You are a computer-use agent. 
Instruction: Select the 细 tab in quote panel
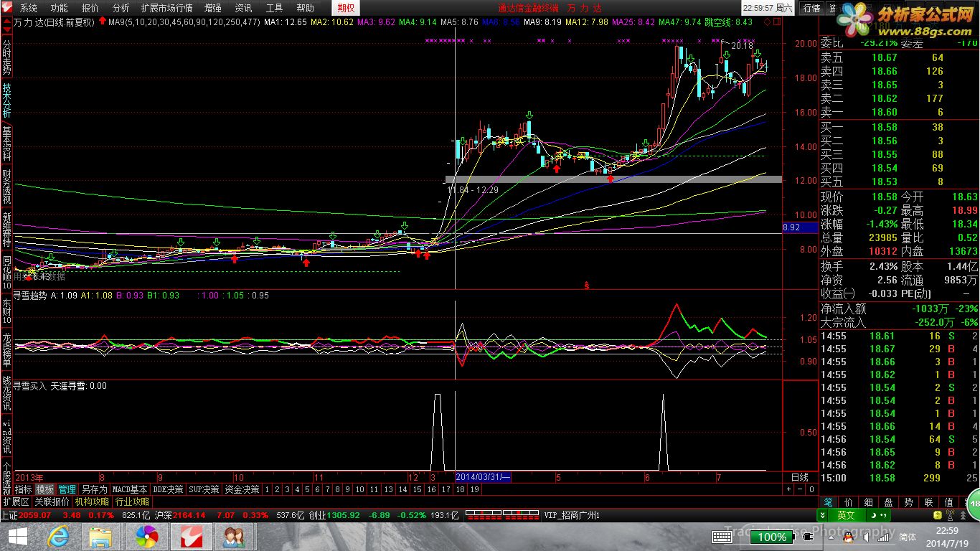(x=869, y=502)
